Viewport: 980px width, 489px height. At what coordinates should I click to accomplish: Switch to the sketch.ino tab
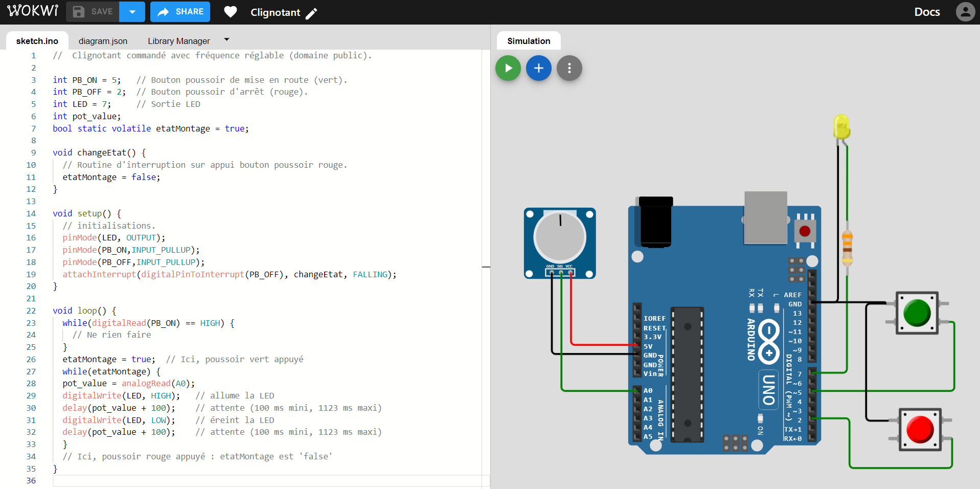tap(37, 41)
